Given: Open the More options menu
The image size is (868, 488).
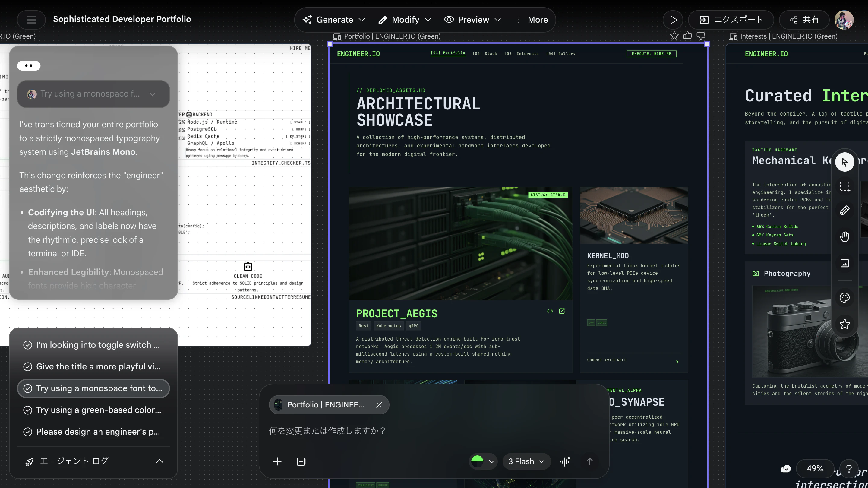Looking at the screenshot, I should point(532,20).
